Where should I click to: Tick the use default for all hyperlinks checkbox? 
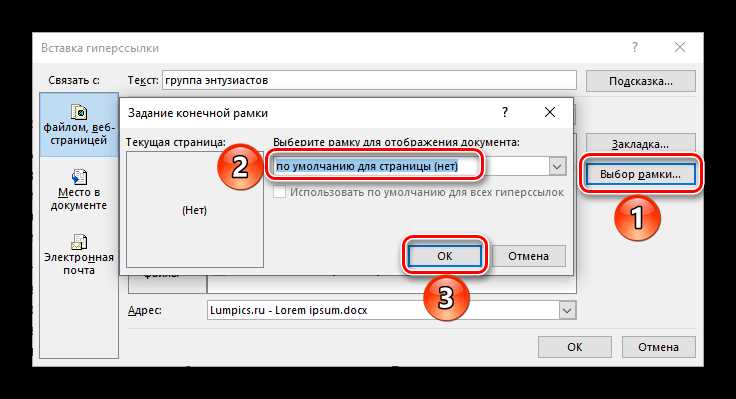(279, 192)
